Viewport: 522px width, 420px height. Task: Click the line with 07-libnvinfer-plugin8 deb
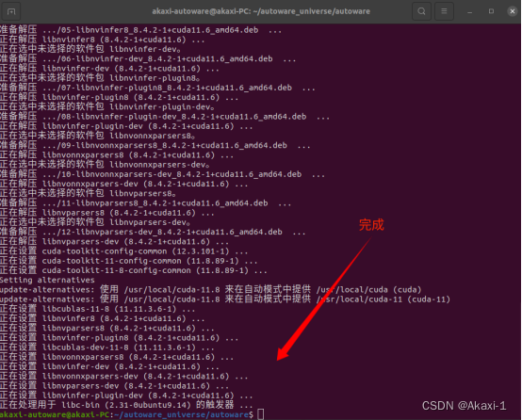point(157,88)
